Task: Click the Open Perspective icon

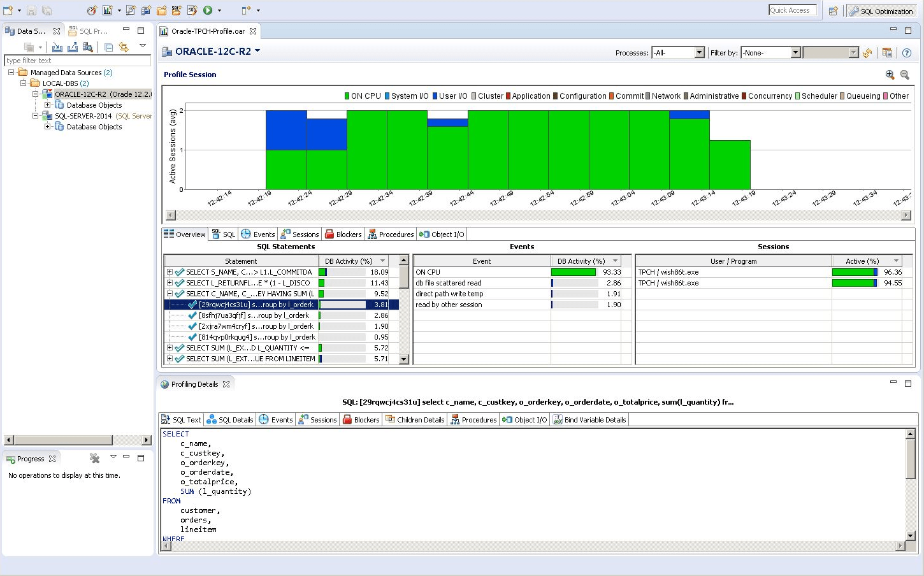Action: point(834,11)
